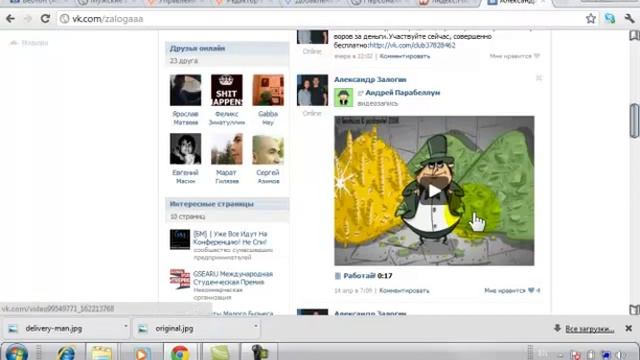Go back with the browser back arrow

pyautogui.click(x=10, y=19)
